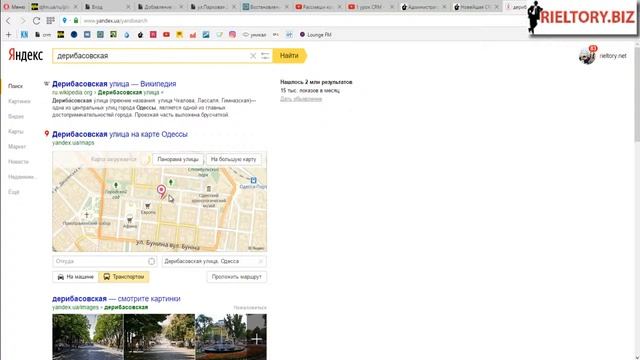The width and height of the screenshot is (640, 360).
Task: Open advanced search settings sliders icon
Action: click(x=265, y=56)
